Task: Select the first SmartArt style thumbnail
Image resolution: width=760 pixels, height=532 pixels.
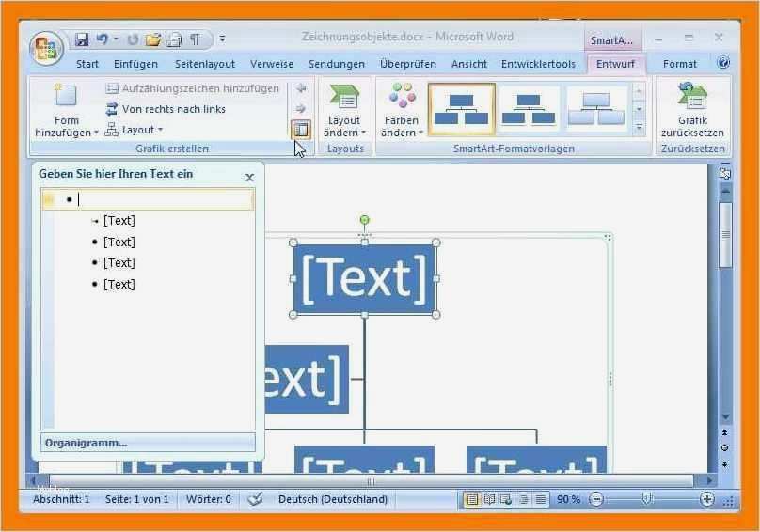Action: [x=462, y=109]
